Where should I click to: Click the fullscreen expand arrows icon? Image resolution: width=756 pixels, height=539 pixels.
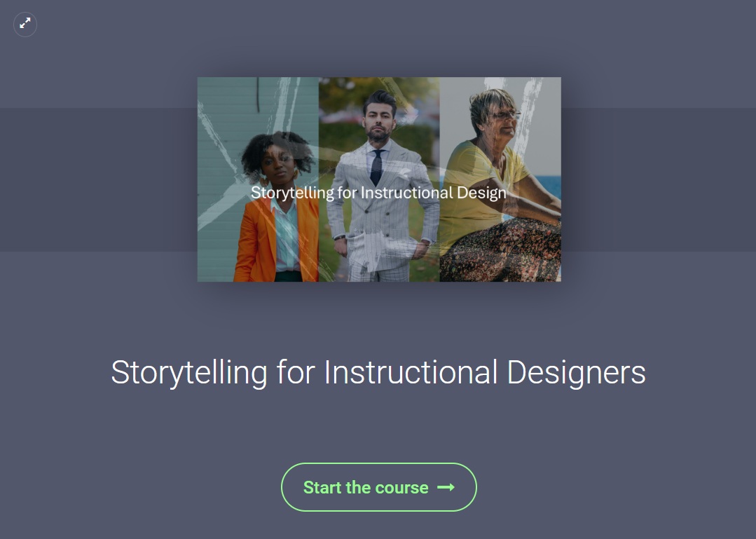click(x=25, y=24)
